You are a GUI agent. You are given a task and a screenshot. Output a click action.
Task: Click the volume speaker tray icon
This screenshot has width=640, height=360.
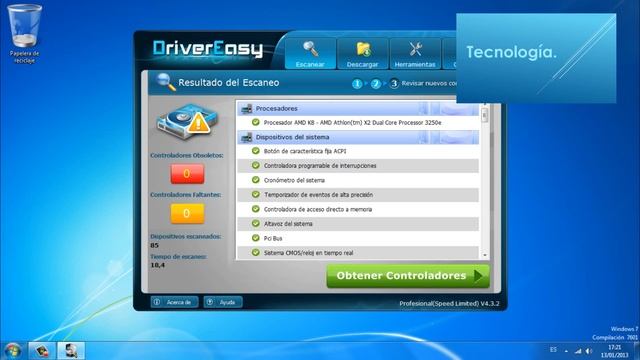(x=589, y=351)
